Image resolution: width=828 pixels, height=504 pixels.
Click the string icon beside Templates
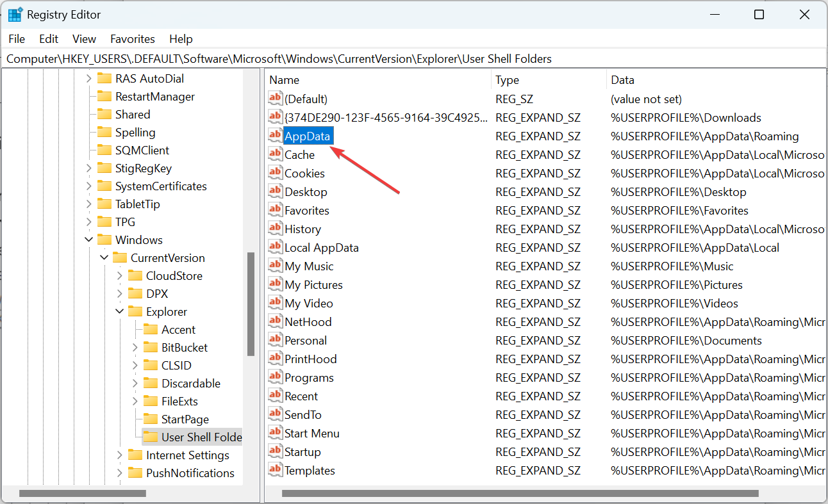coord(275,470)
